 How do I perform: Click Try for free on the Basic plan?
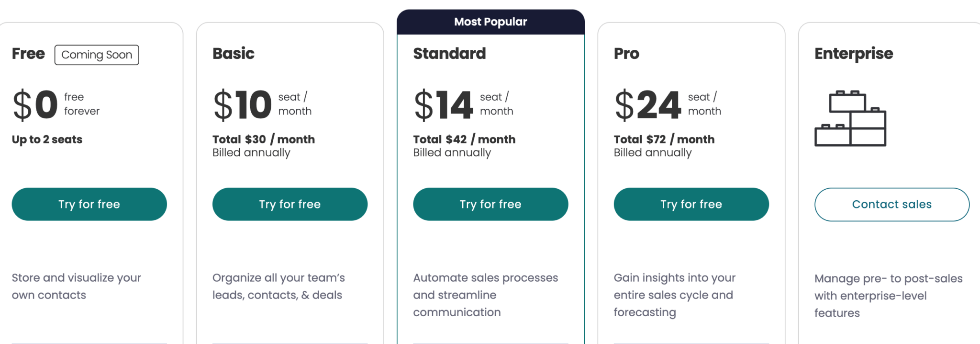290,204
